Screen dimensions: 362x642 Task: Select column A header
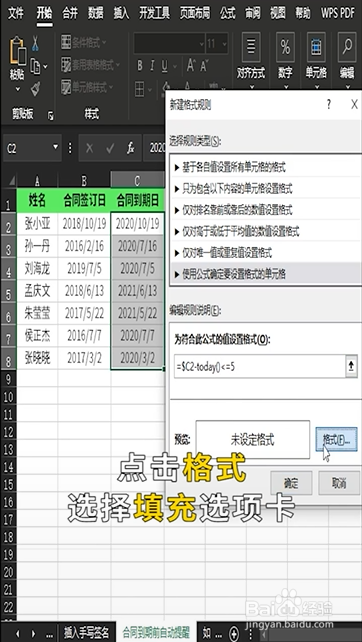tap(37, 180)
